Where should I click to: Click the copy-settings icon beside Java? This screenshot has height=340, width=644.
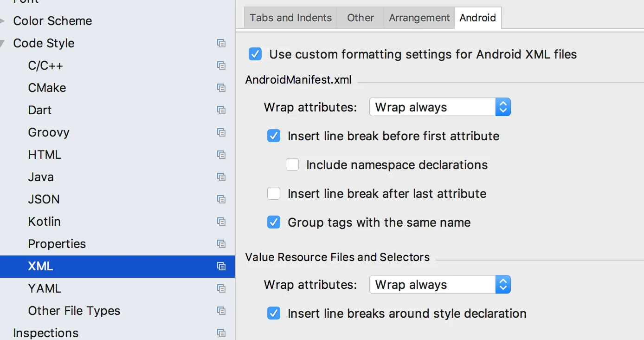click(221, 177)
